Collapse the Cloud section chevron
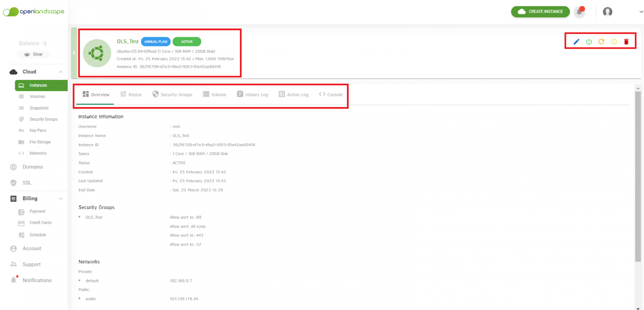The height and width of the screenshot is (310, 644). point(60,71)
